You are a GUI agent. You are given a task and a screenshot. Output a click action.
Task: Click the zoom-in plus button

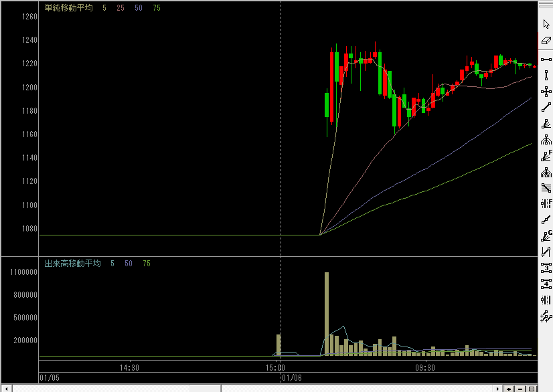click(509, 389)
